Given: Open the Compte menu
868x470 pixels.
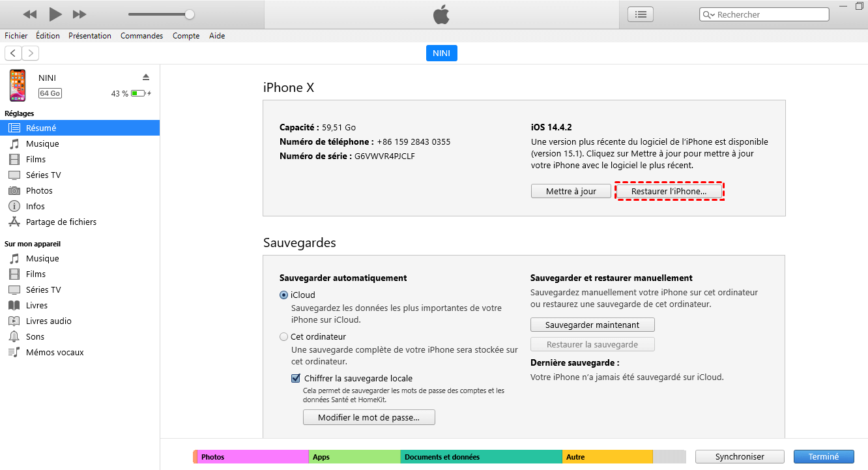Looking at the screenshot, I should point(186,36).
